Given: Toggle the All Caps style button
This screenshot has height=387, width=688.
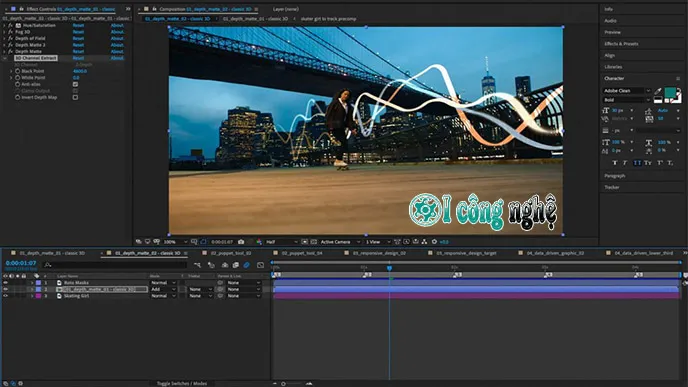Looking at the screenshot, I should 637,163.
